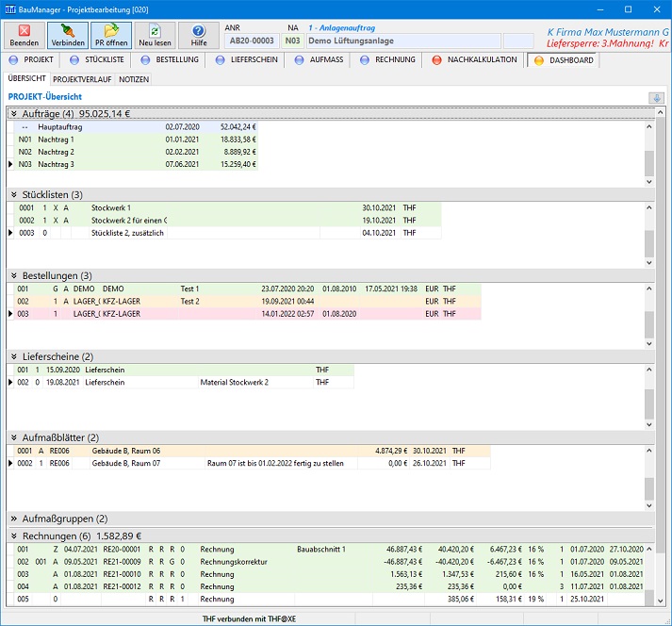Open PROJEKTVERLAUF sub-tab
This screenshot has height=626, width=672.
(82, 79)
